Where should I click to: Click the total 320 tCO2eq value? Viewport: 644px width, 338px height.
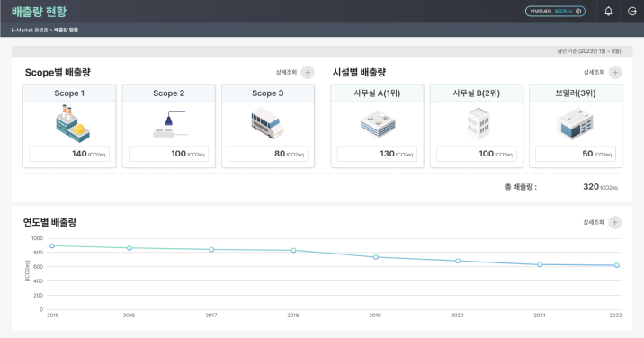coord(601,187)
